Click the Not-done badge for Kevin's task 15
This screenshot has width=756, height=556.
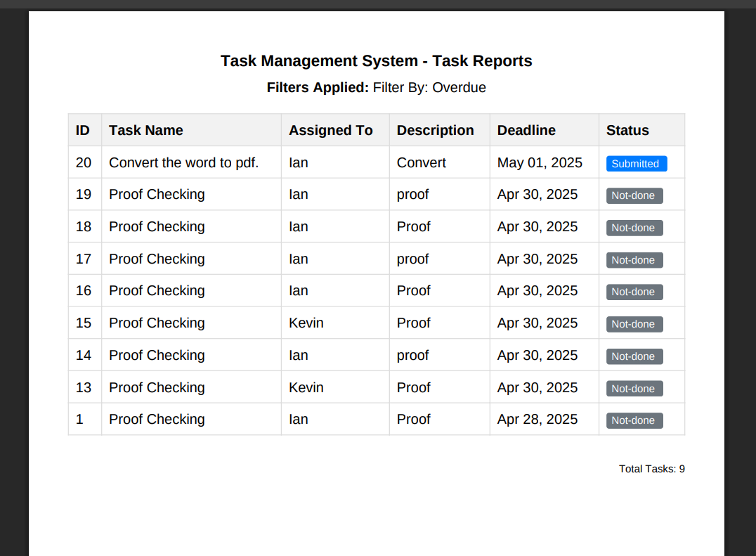(x=634, y=324)
